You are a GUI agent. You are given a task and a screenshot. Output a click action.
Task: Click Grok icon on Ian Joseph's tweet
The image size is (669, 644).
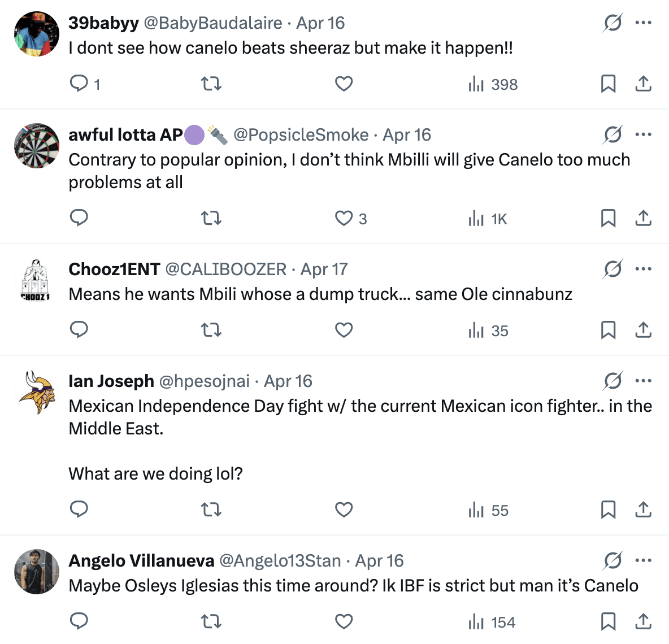612,381
